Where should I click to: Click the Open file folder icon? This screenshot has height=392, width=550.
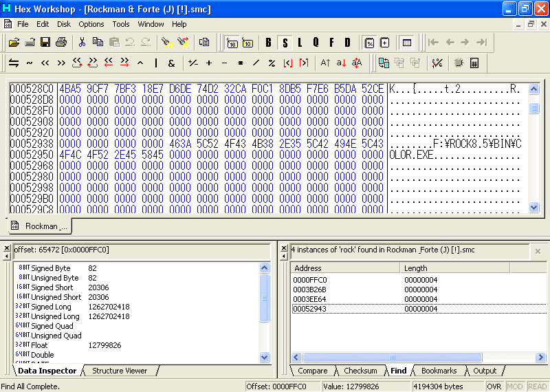14,43
